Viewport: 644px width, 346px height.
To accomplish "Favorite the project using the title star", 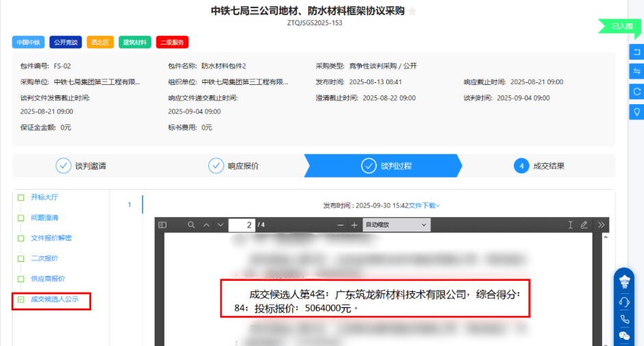I will click(x=412, y=12).
